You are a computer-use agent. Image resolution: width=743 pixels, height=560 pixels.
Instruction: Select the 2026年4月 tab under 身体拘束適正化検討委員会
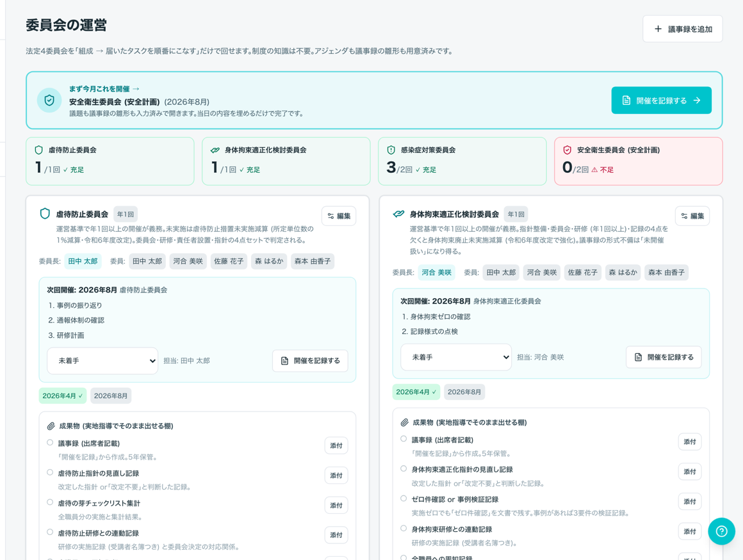(416, 392)
